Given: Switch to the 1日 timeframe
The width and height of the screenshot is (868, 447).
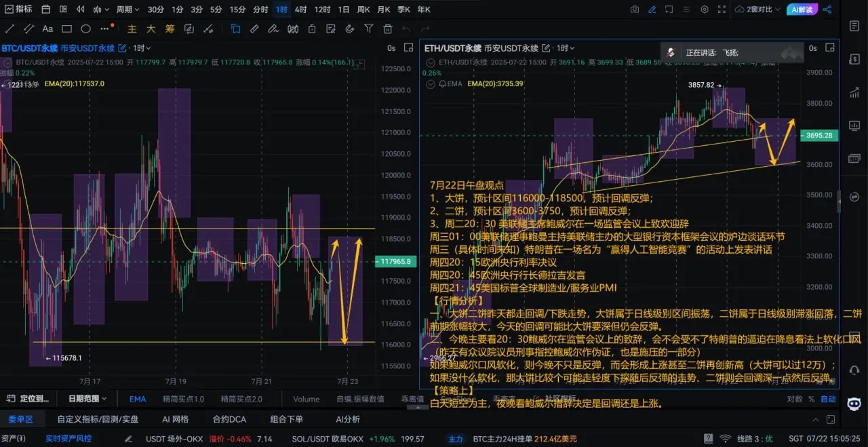Looking at the screenshot, I should pos(344,9).
